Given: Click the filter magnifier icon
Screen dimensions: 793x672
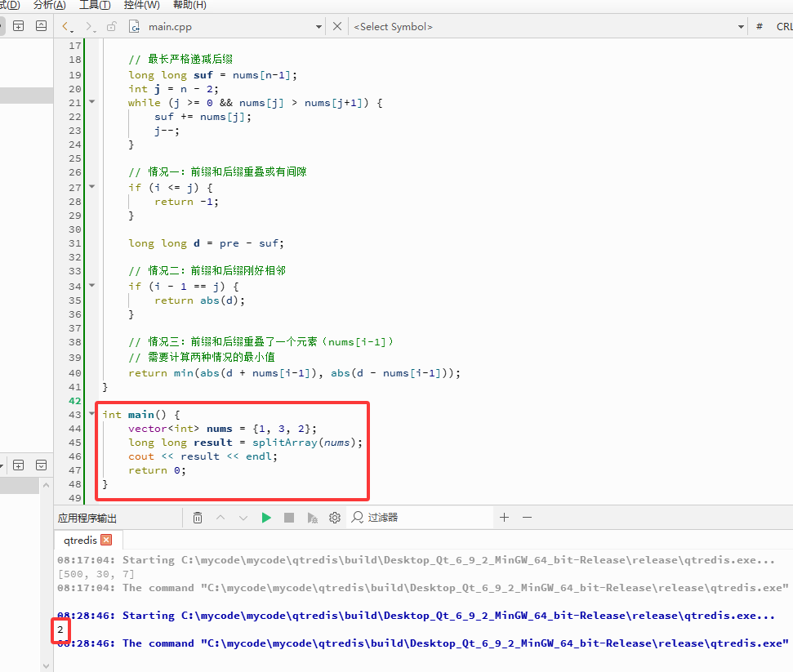Looking at the screenshot, I should click(358, 518).
